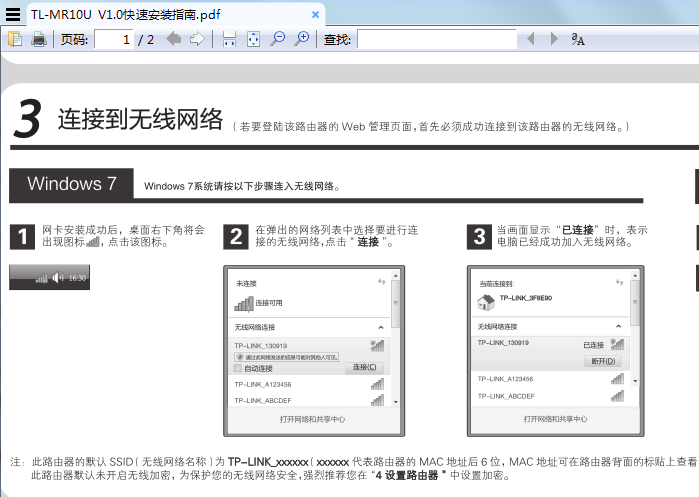Open the copy/document icon in toolbar
This screenshot has height=497, width=699.
(15, 39)
